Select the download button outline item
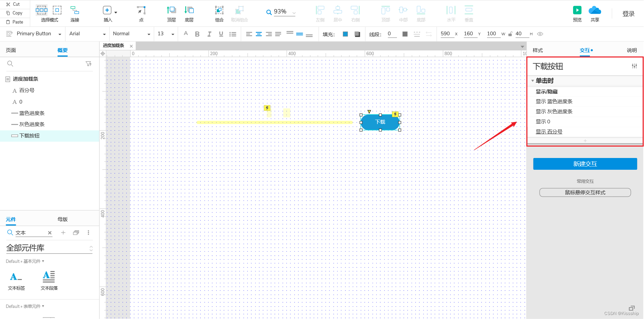Image resolution: width=644 pixels, height=319 pixels. [x=49, y=136]
